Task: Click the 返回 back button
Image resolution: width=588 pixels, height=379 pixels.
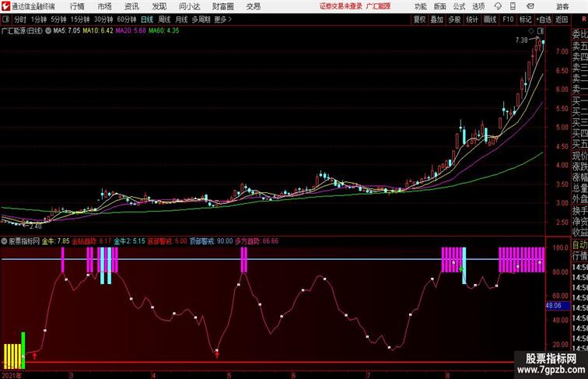Action: click(x=562, y=19)
